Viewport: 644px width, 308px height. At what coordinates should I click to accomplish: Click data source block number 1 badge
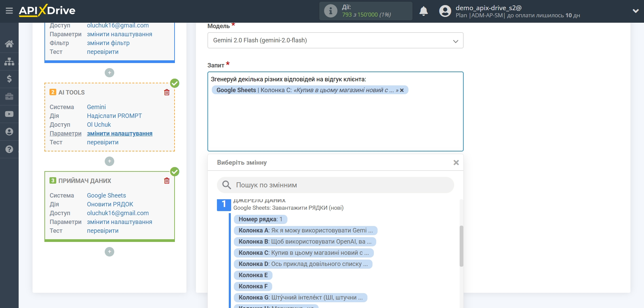pos(224,204)
